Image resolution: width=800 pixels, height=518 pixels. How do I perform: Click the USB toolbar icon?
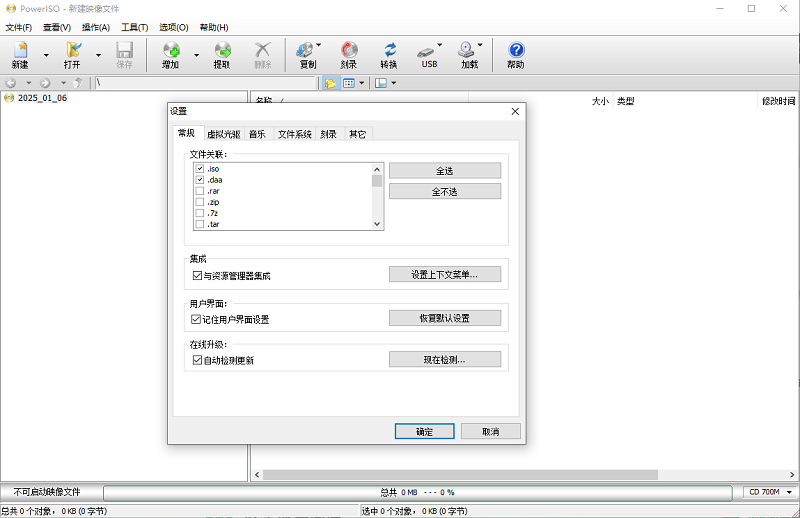(x=428, y=55)
